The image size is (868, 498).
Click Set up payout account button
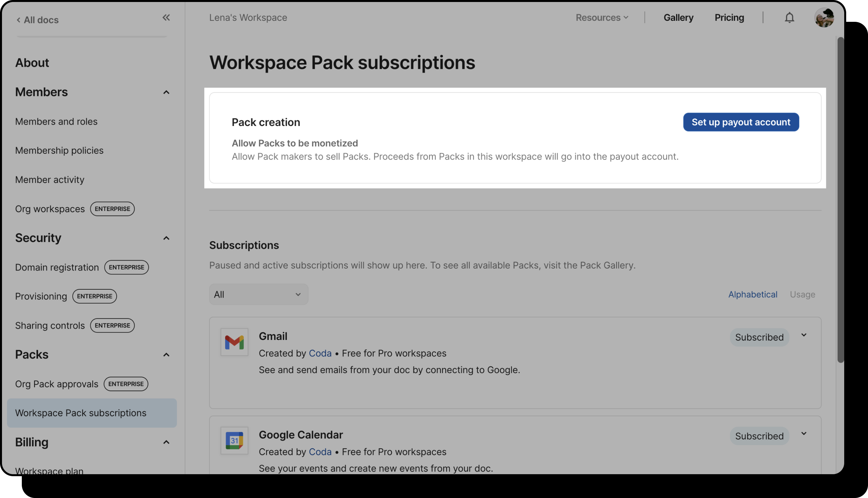741,122
